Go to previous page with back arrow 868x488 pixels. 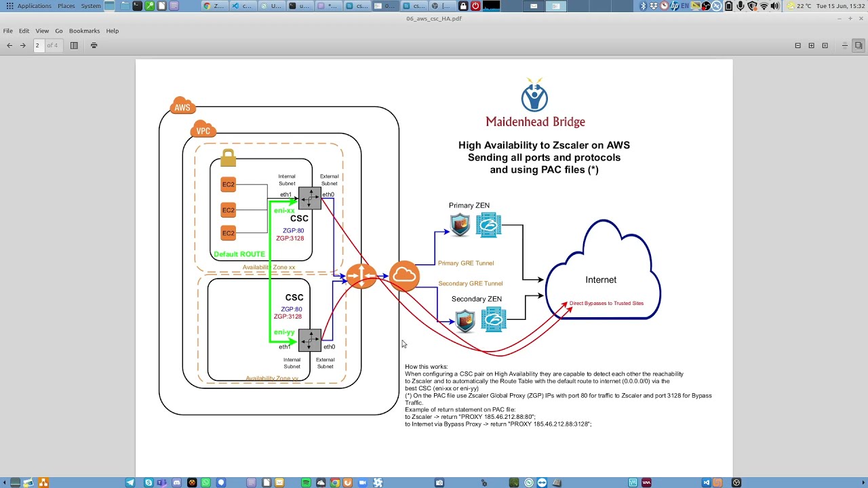coord(9,45)
